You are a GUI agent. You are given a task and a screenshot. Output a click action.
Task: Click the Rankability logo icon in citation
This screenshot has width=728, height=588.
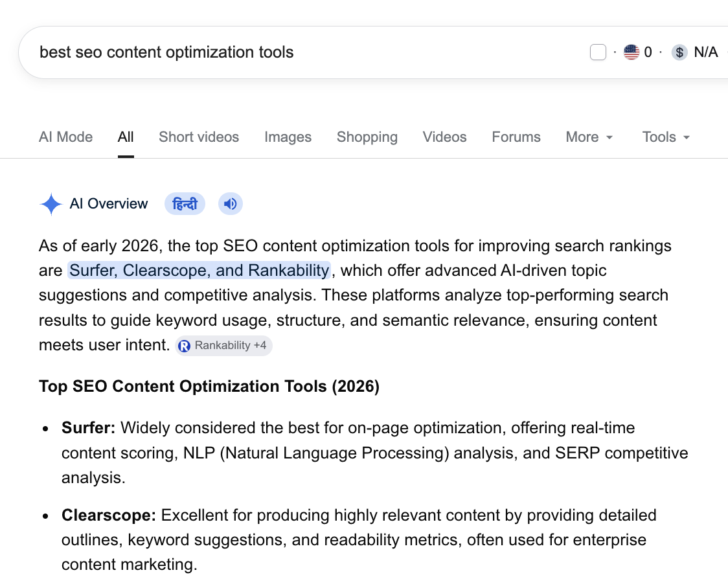point(185,346)
